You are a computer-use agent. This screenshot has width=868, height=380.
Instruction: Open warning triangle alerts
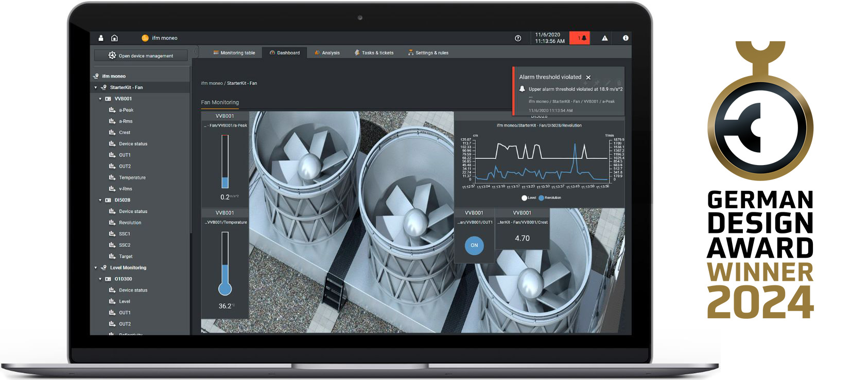coord(605,38)
